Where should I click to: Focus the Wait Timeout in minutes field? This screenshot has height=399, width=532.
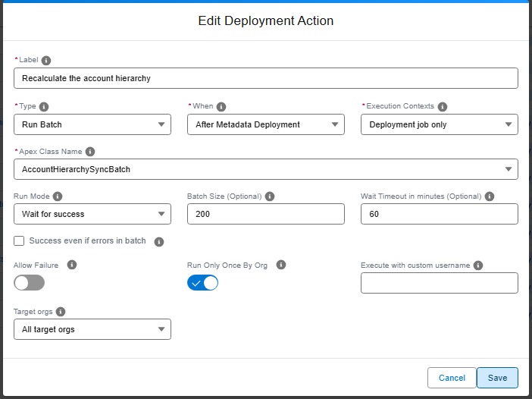point(440,214)
